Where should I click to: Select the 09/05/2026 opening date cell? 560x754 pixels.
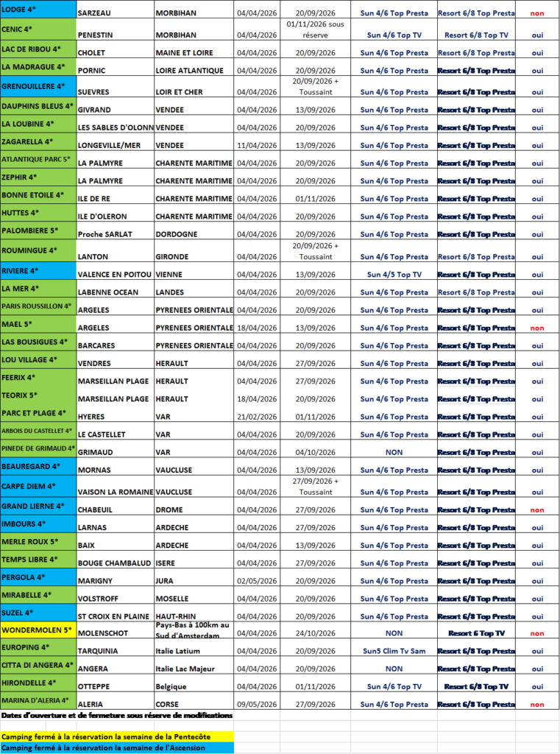pyautogui.click(x=257, y=704)
